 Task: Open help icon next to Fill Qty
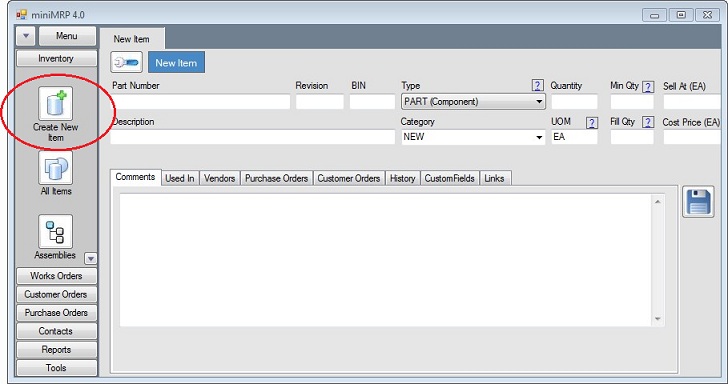point(648,122)
